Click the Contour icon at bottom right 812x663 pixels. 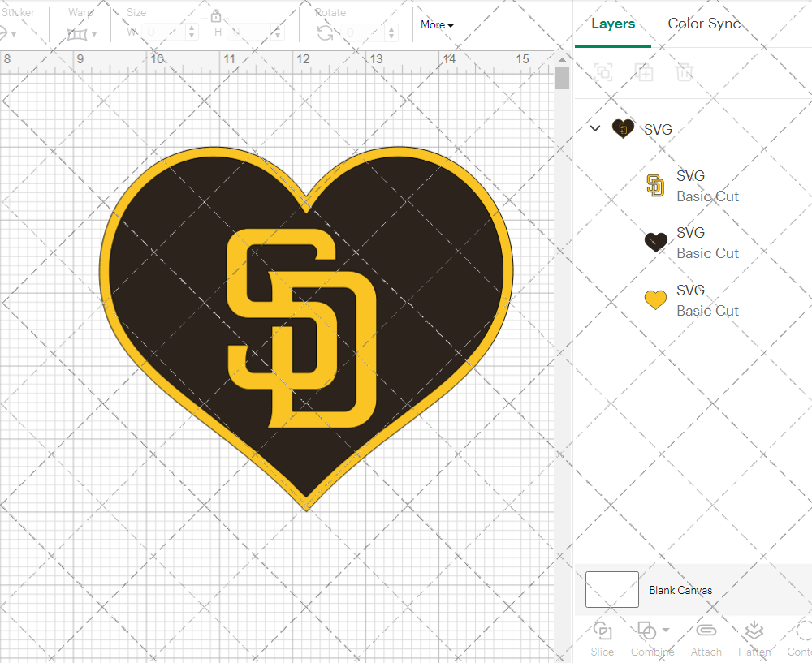click(804, 631)
